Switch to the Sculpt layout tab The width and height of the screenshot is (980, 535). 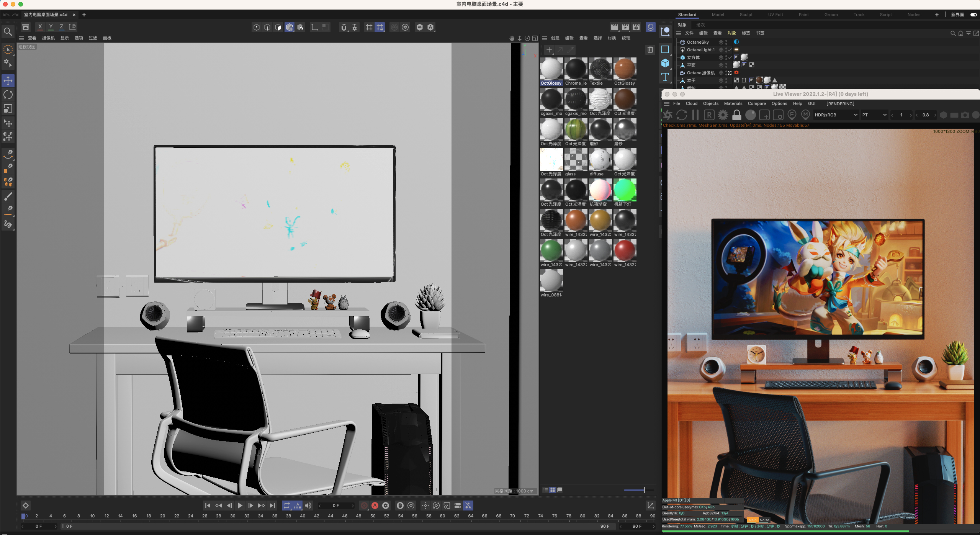[x=746, y=15]
